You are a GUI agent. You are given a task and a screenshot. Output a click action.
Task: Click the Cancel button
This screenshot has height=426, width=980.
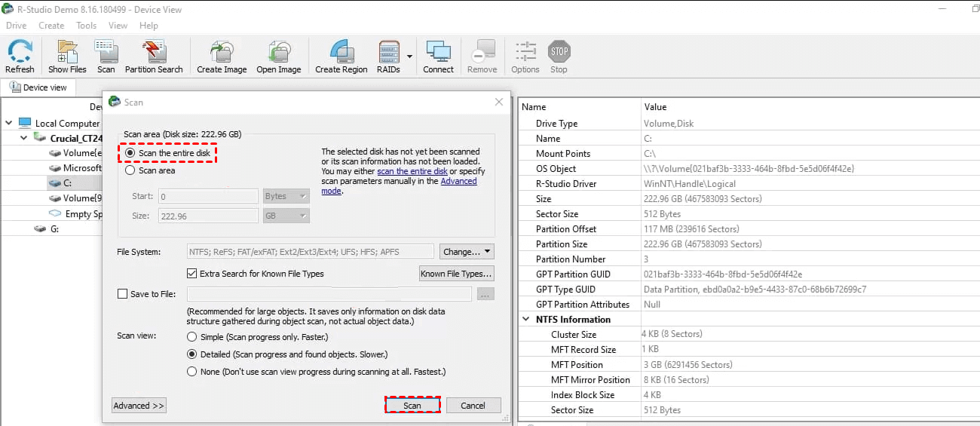point(473,406)
